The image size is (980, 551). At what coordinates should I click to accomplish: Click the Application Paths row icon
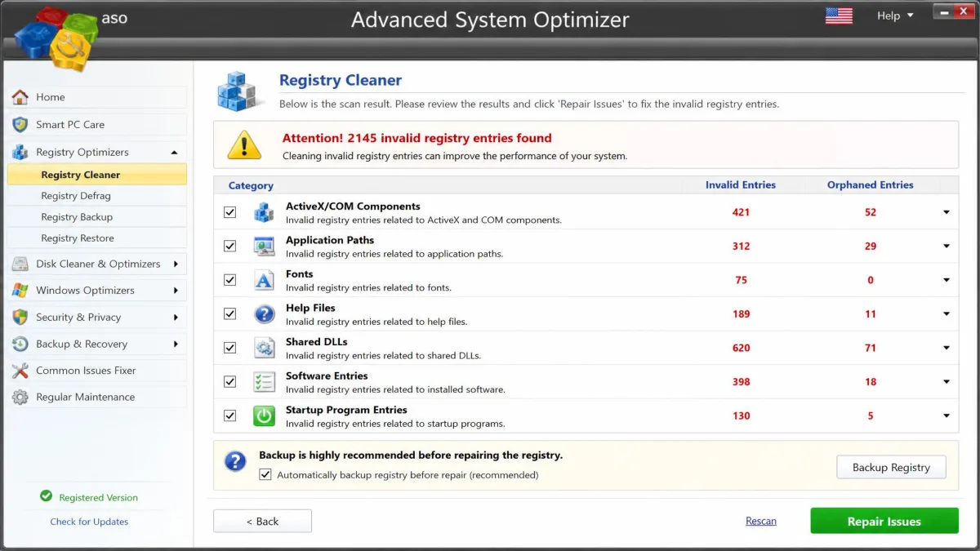point(264,247)
